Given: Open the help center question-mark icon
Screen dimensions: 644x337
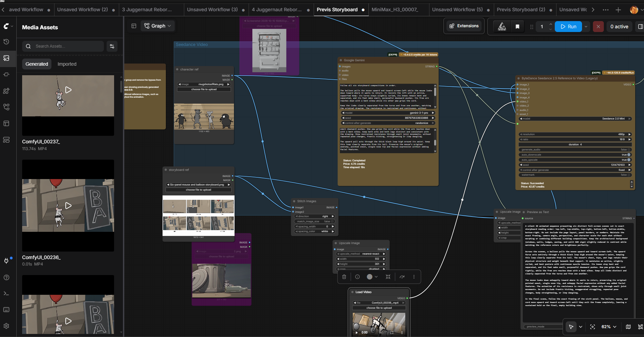Looking at the screenshot, I should pyautogui.click(x=6, y=277).
